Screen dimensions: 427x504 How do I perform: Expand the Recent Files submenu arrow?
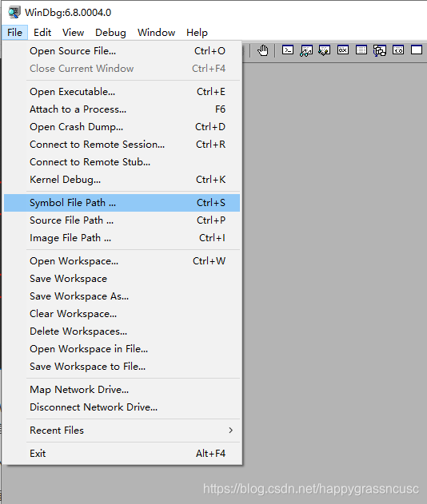click(x=231, y=430)
